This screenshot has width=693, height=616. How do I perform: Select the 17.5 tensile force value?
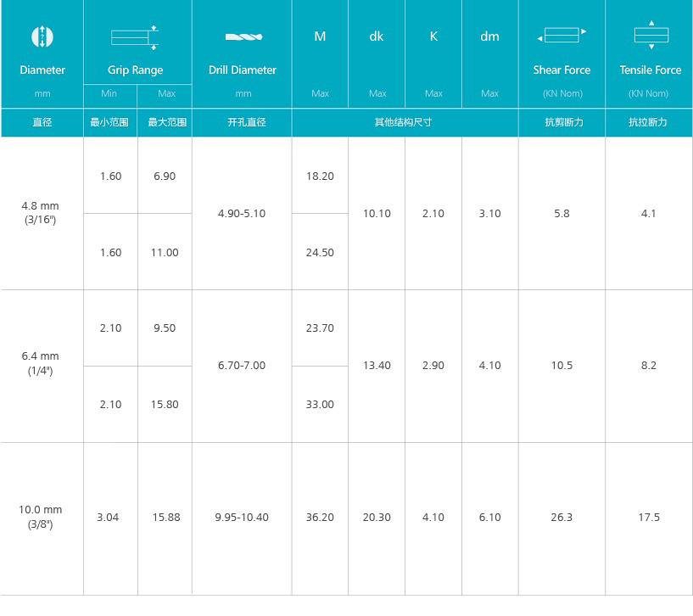click(x=649, y=517)
